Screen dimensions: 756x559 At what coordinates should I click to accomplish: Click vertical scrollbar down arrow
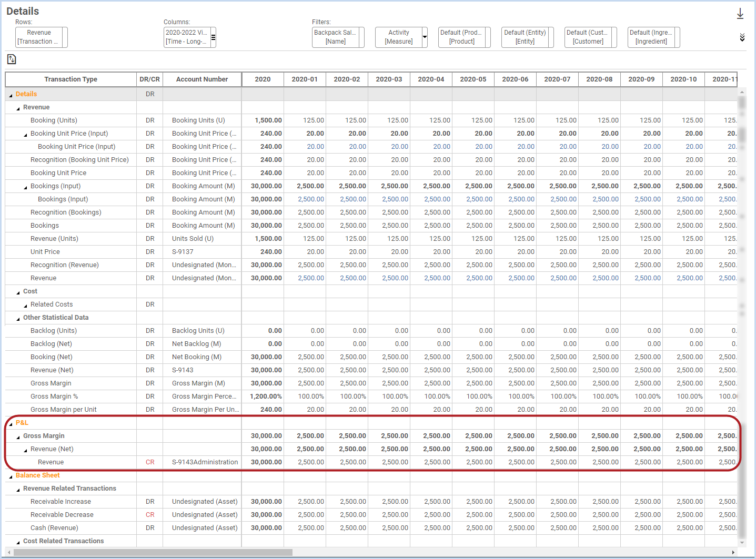point(742,543)
